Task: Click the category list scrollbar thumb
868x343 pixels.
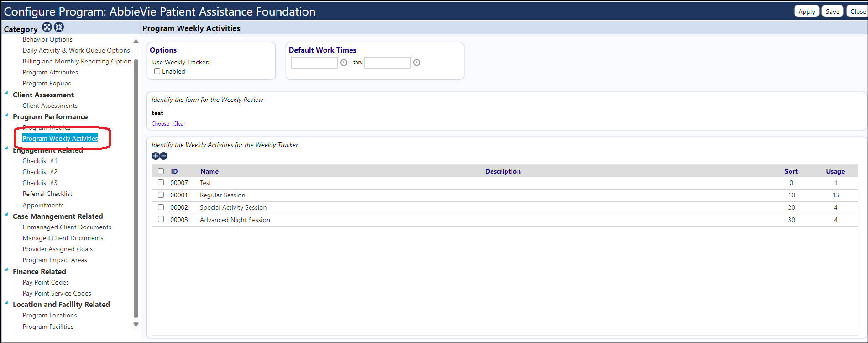Action: coord(136,188)
